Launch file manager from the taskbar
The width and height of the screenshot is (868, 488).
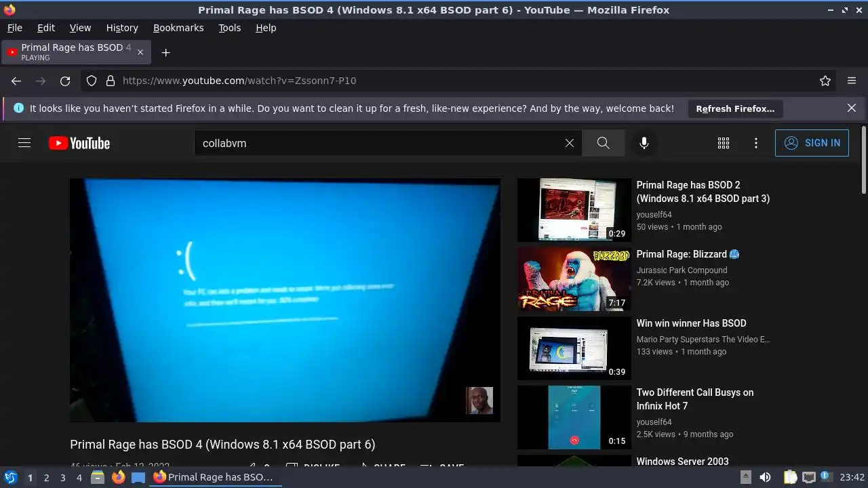(x=98, y=477)
